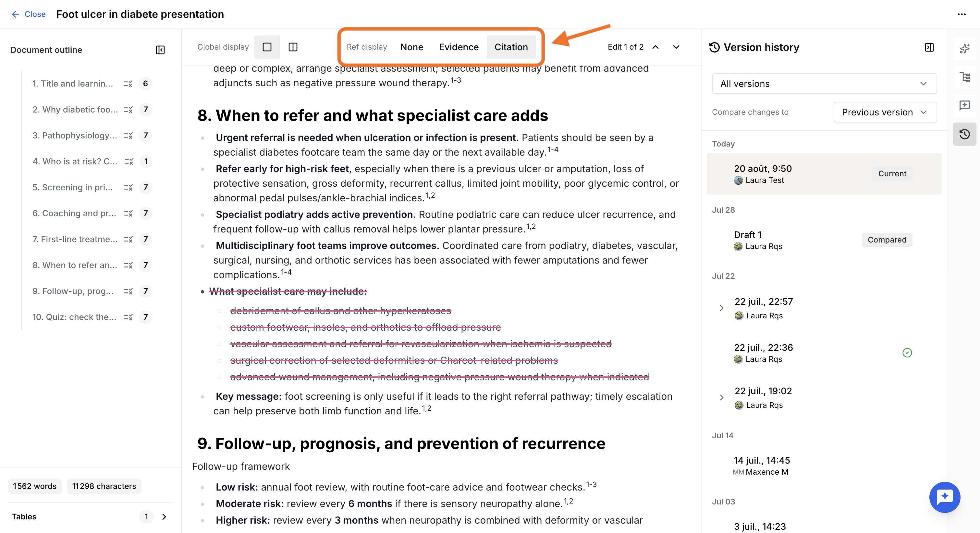Open the blue AI chat bubble
This screenshot has height=533, width=980.
coord(945,497)
